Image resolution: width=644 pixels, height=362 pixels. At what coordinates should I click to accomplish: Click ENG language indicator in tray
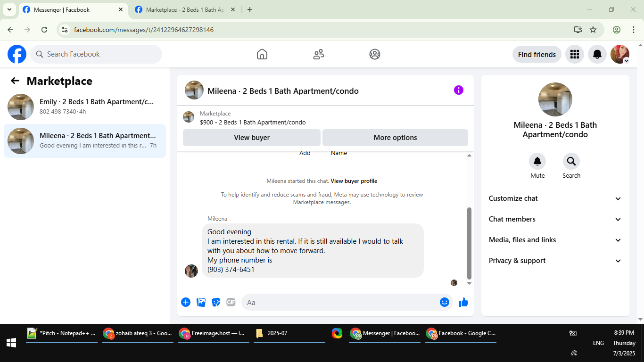click(x=598, y=343)
